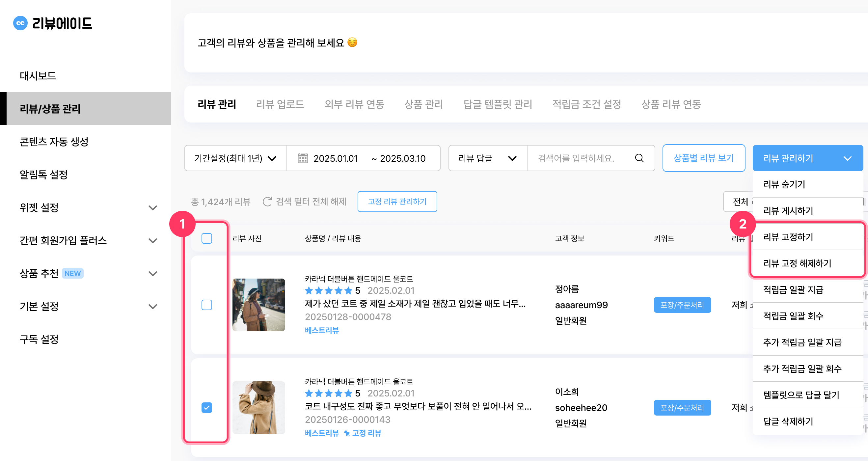Open the calendar icon beside the date range
868x461 pixels.
click(303, 158)
